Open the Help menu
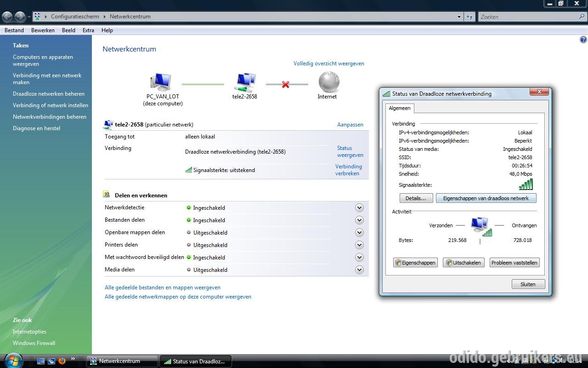Screen dimensions: 588x368 click(x=107, y=30)
